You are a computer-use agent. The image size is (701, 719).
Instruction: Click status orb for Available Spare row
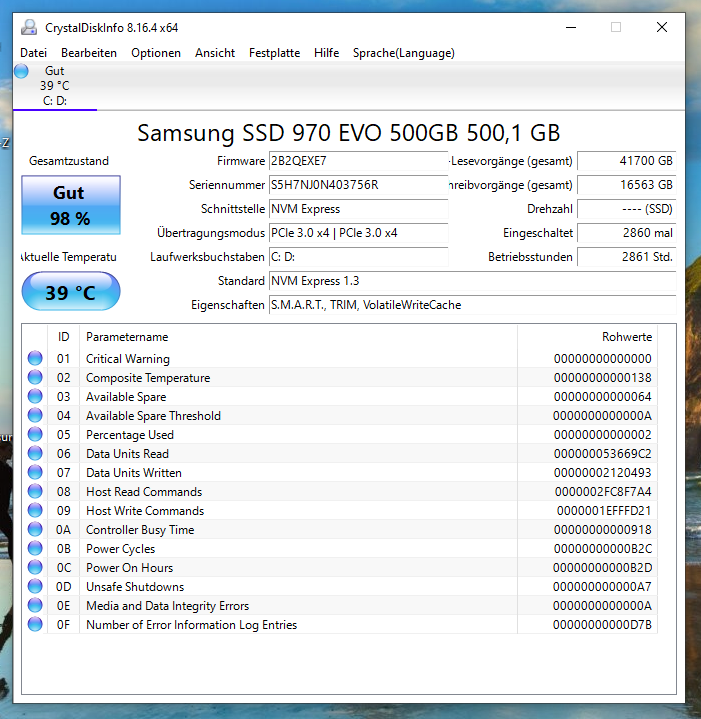[35, 396]
